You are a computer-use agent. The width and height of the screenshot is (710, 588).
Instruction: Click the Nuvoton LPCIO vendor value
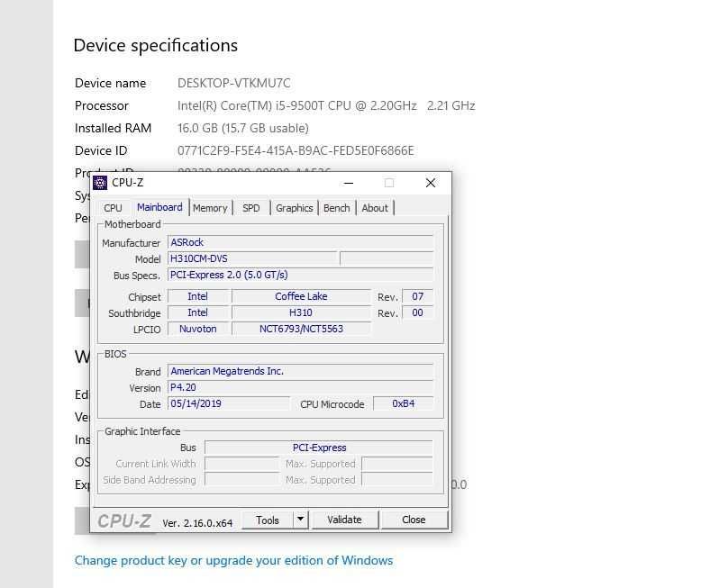coord(198,329)
